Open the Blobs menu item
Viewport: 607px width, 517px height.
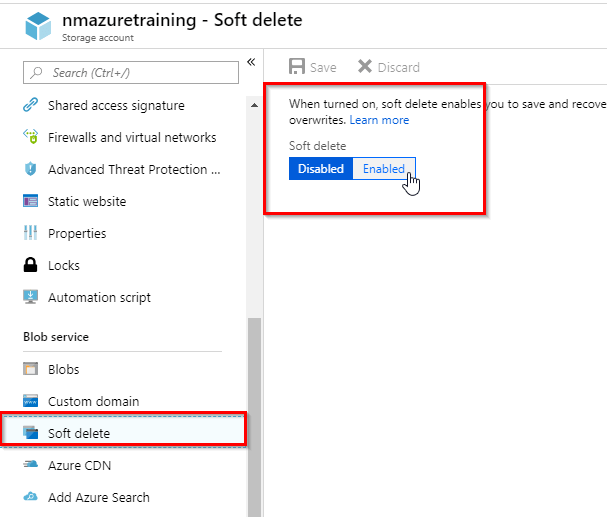[x=64, y=370]
